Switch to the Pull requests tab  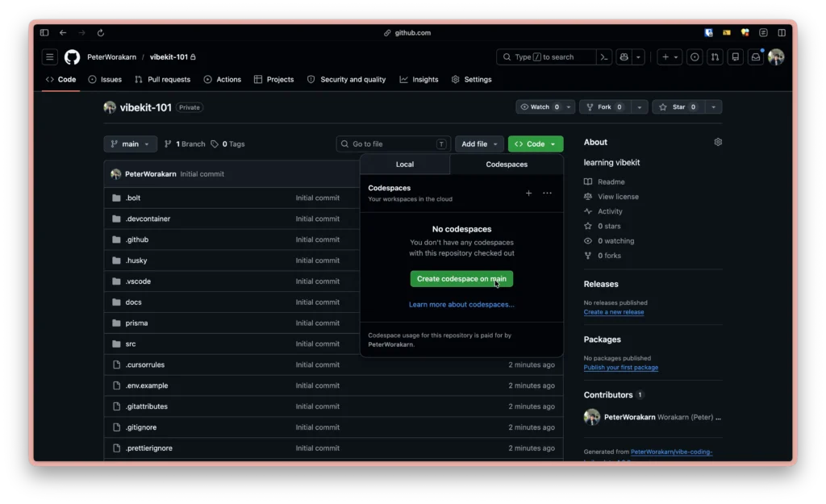coord(162,80)
